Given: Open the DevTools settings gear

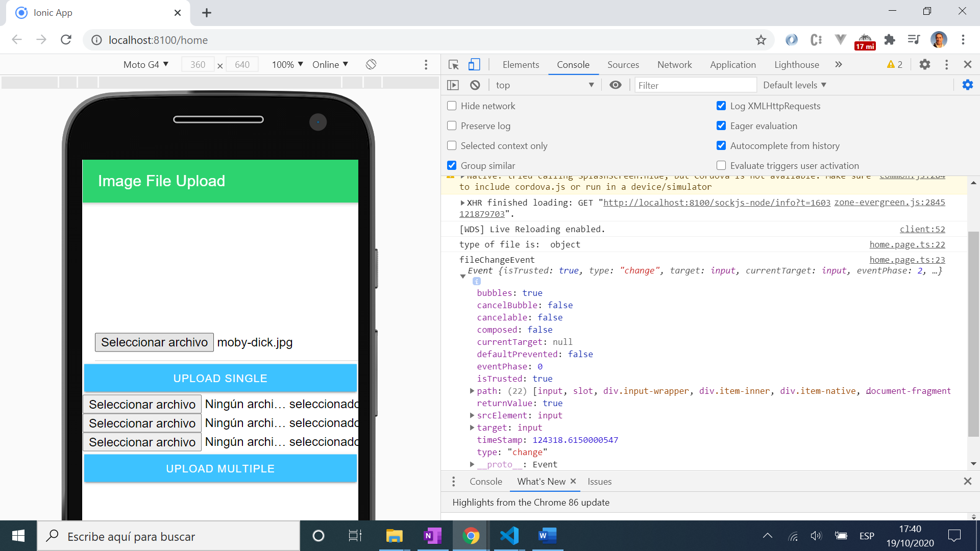Looking at the screenshot, I should pyautogui.click(x=924, y=64).
